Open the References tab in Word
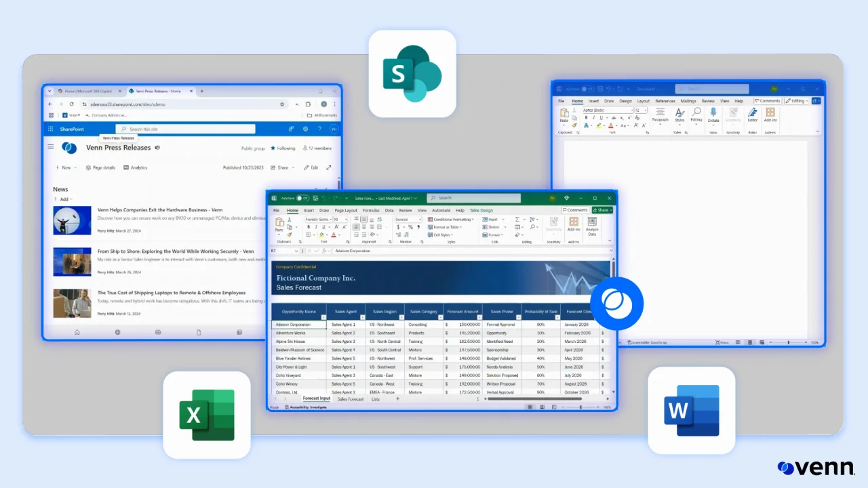Screen dimensions: 868x488 coord(665,101)
